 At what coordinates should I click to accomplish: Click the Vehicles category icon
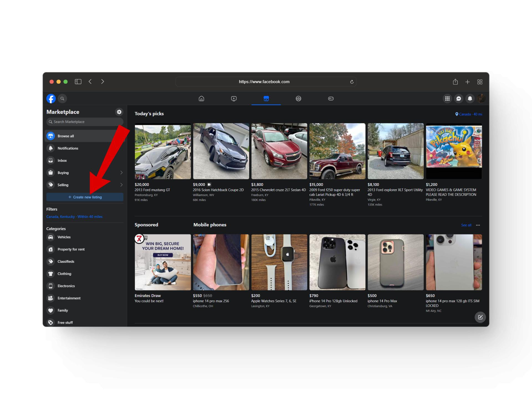pos(50,237)
